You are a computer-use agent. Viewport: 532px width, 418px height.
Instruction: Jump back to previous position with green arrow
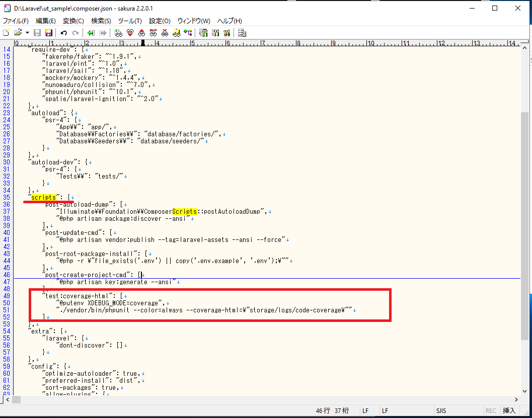pos(91,33)
